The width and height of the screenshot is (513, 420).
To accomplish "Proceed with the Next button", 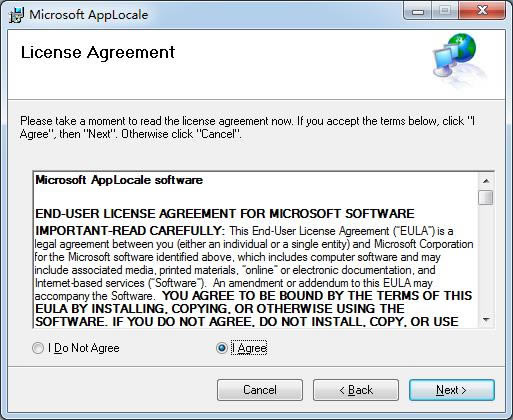I will point(452,390).
